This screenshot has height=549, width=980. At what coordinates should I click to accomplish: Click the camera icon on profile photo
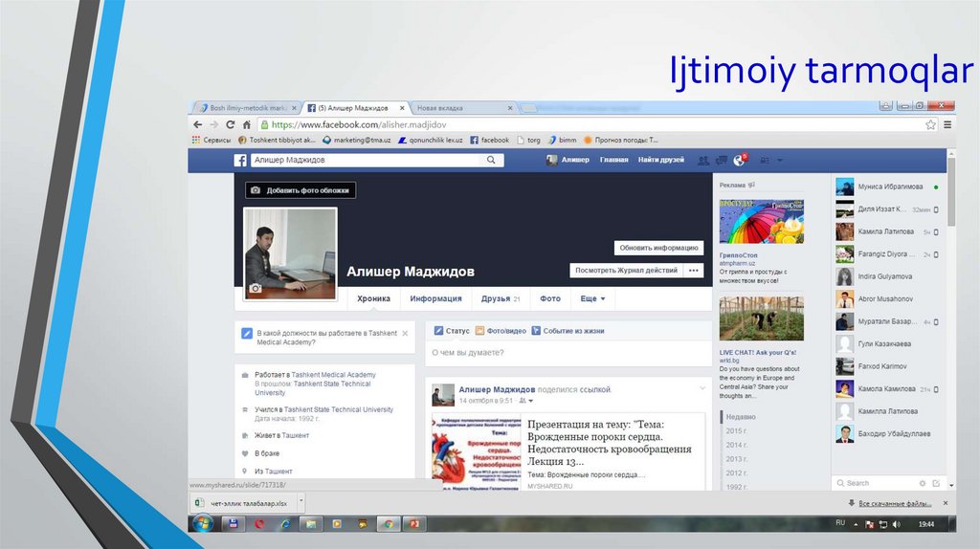(255, 288)
